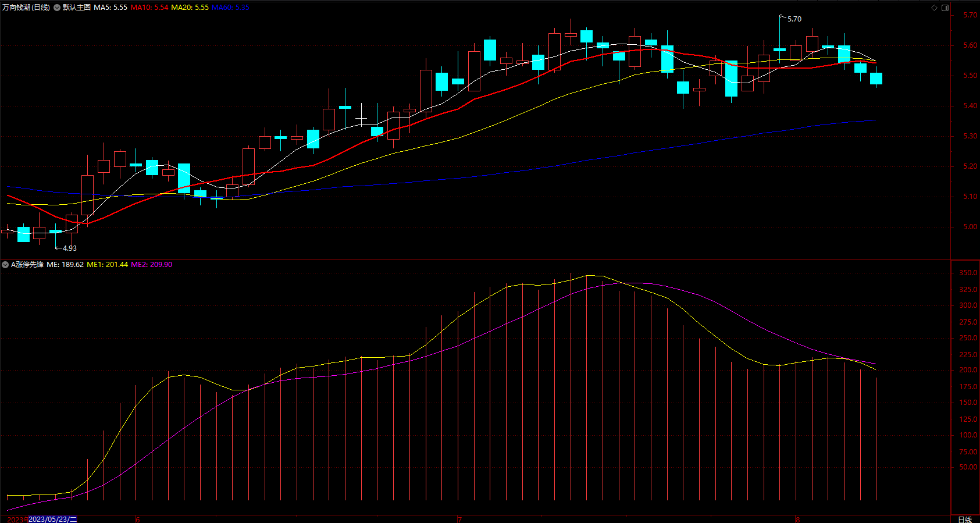980x523 pixels.
Task: Open the A涨停先锋 indicator dropdown arrow
Action: pyautogui.click(x=5, y=265)
